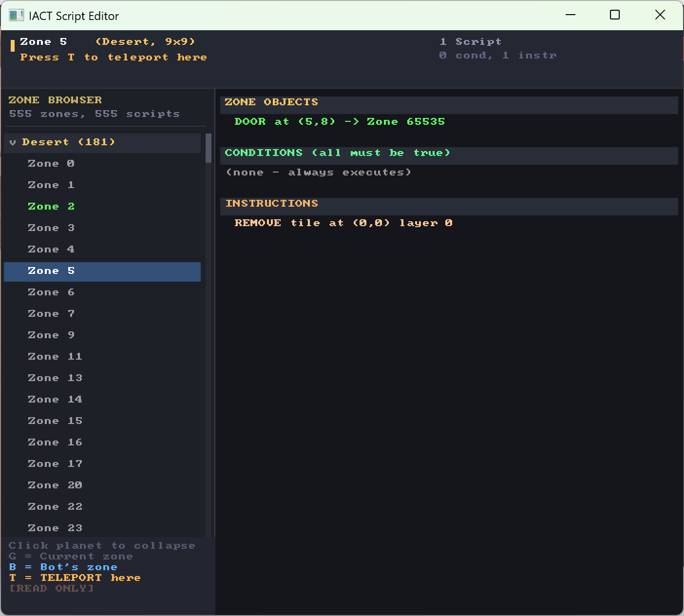Click the CONDITIONS section header

click(x=449, y=155)
